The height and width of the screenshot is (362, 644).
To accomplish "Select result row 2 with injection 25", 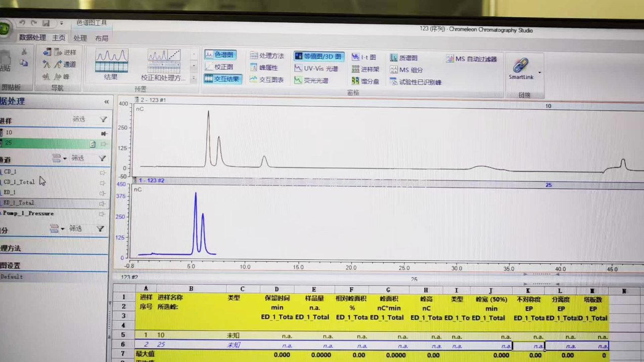I will 372,345.
